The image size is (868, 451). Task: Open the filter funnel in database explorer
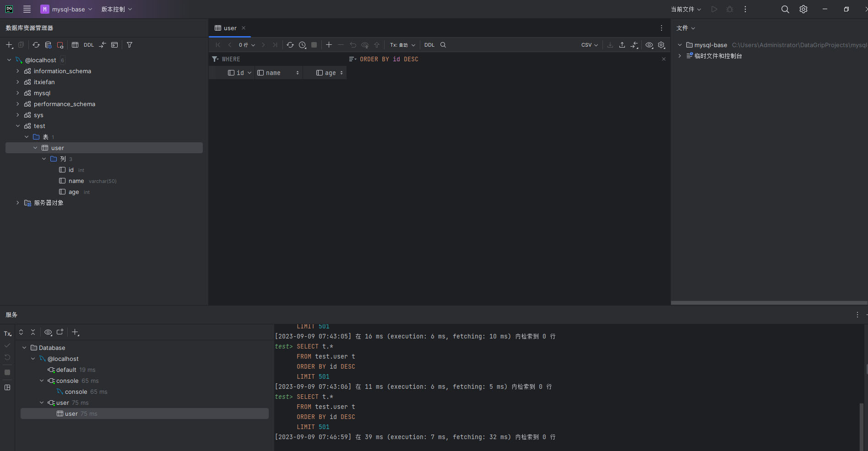pyautogui.click(x=130, y=45)
